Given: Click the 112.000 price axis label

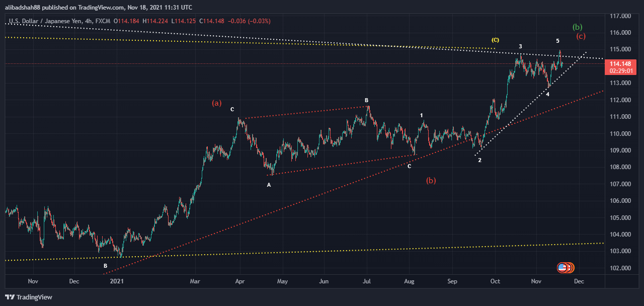Looking at the screenshot, I should coord(621,100).
